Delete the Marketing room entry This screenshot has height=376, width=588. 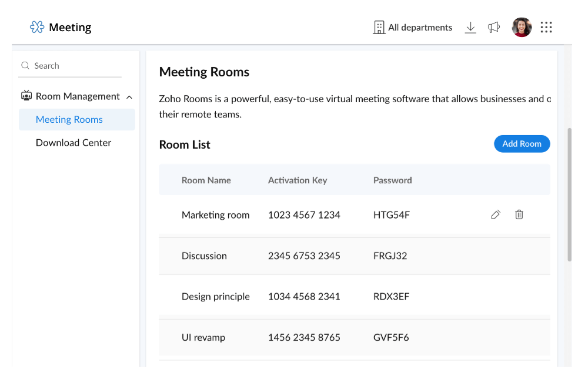click(x=519, y=215)
